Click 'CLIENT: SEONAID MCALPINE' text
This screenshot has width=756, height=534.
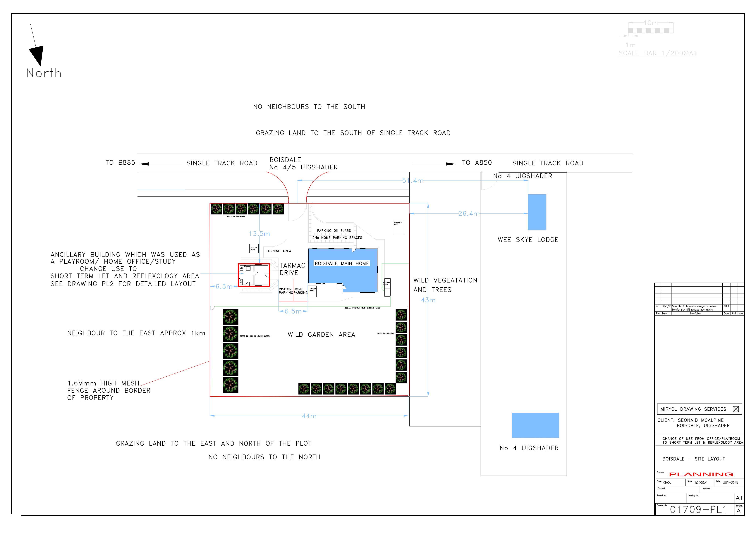690,420
